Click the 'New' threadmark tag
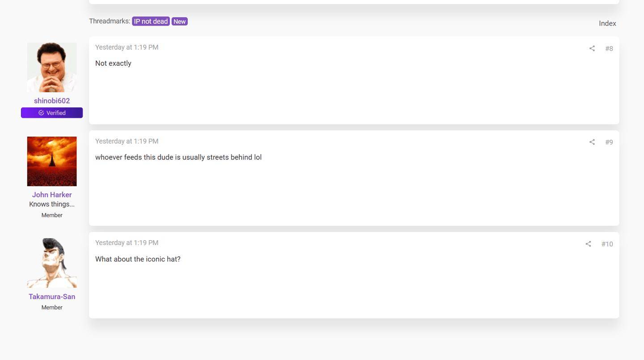Screen dimensions: 644x360 pos(179,21)
